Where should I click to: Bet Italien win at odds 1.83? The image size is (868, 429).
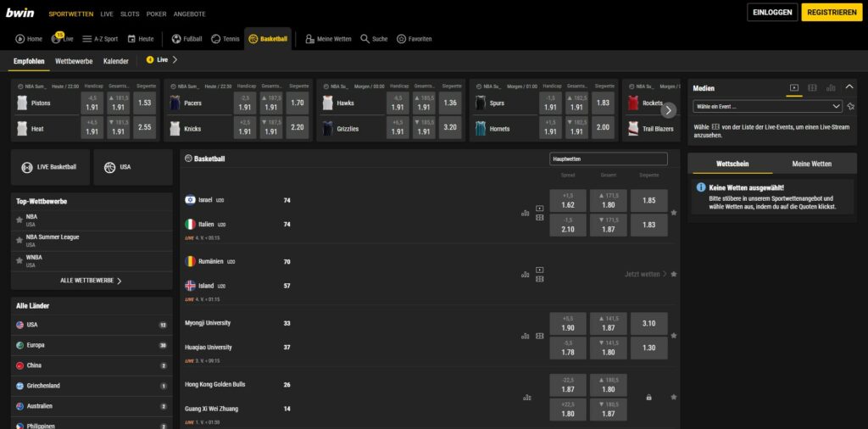pyautogui.click(x=648, y=225)
